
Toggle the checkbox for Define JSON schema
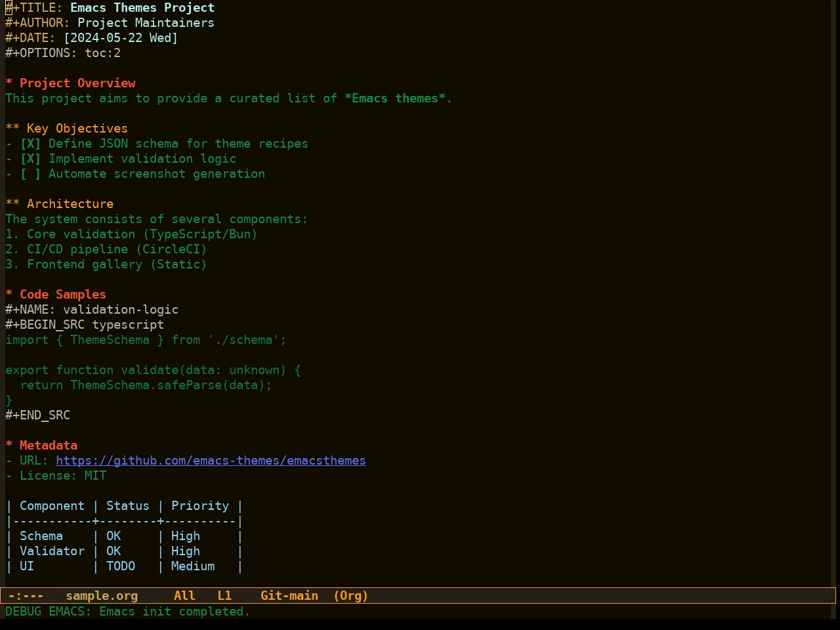click(x=30, y=144)
